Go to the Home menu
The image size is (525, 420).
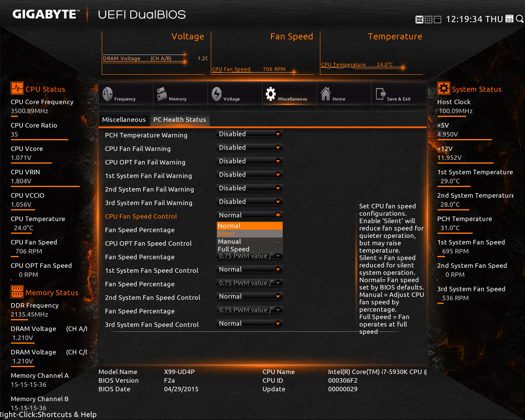(344, 94)
